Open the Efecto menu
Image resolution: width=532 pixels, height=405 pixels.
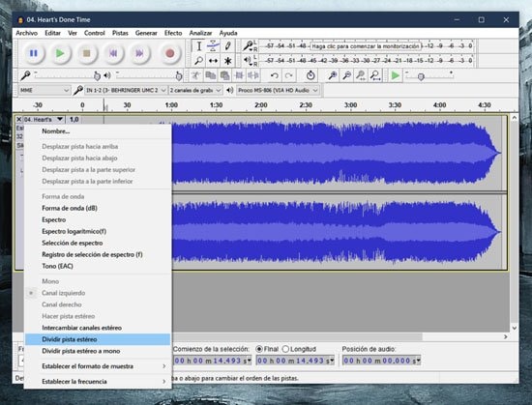pyautogui.click(x=173, y=33)
